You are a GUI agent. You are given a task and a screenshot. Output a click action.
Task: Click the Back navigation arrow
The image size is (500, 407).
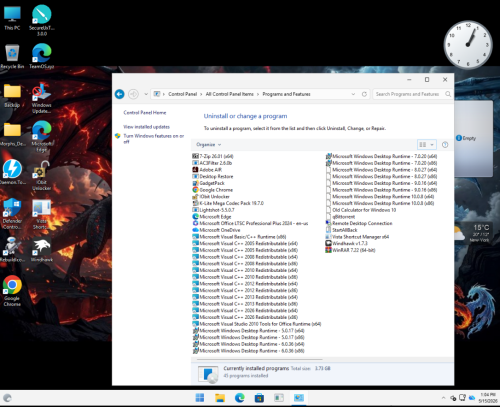pos(120,94)
